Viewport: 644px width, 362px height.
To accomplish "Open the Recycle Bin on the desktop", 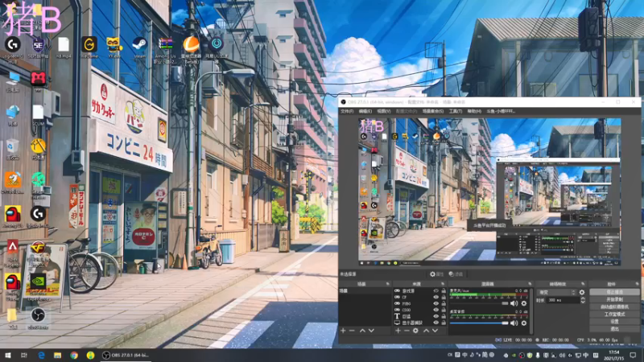I will point(13,146).
